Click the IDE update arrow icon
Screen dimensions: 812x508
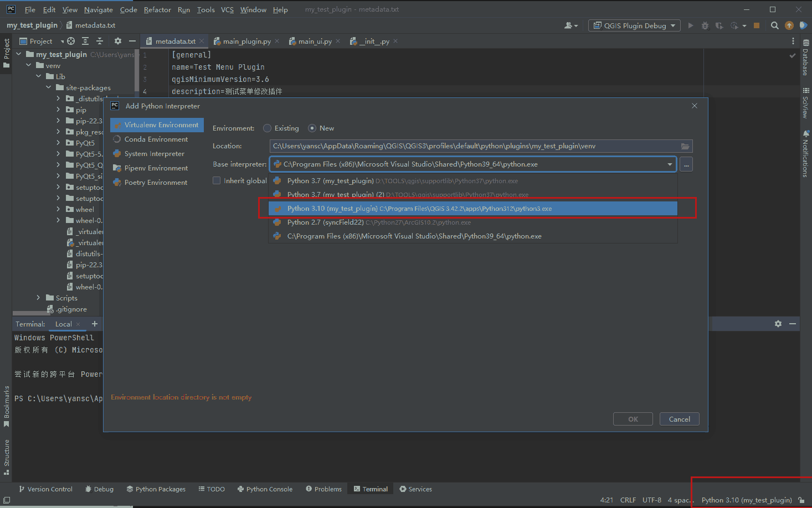pos(789,25)
